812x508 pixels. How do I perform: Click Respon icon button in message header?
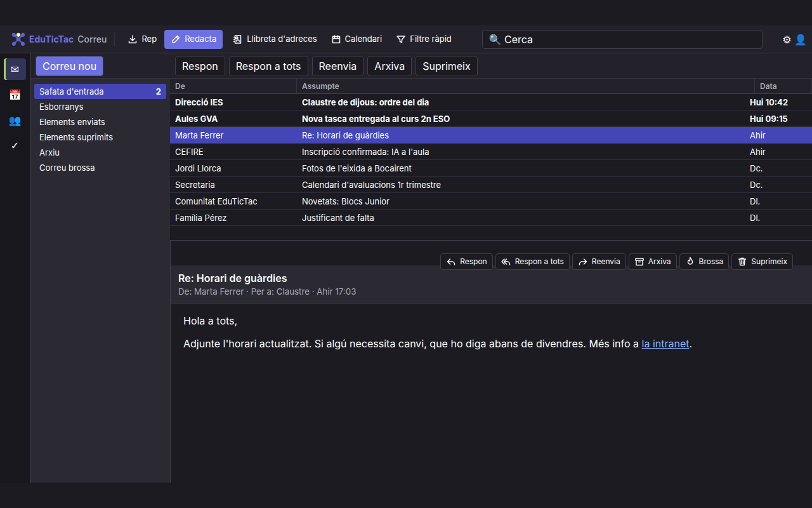tap(466, 262)
